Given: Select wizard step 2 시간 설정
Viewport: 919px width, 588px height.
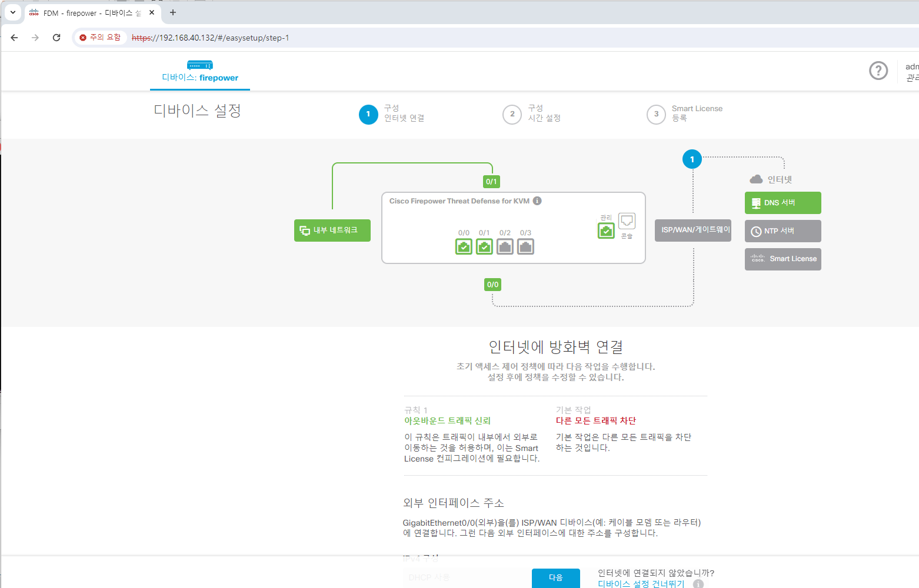Looking at the screenshot, I should (532, 113).
